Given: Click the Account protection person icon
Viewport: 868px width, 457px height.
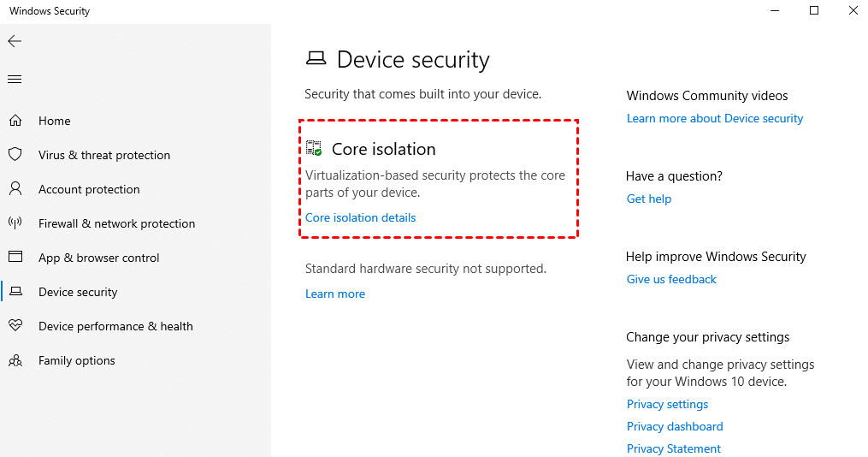Looking at the screenshot, I should [15, 189].
